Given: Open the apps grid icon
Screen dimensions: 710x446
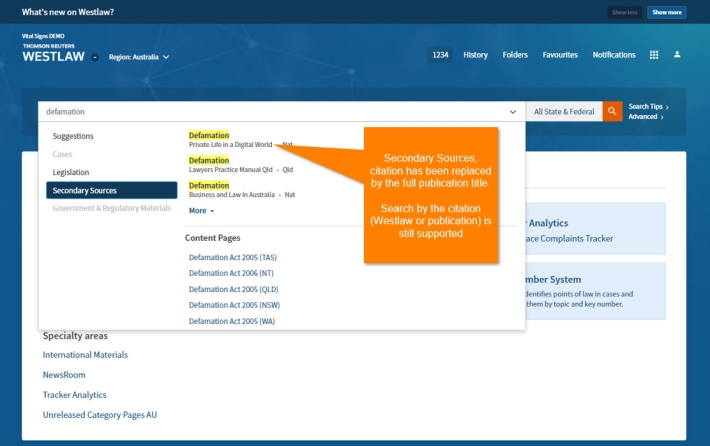Looking at the screenshot, I should click(654, 55).
